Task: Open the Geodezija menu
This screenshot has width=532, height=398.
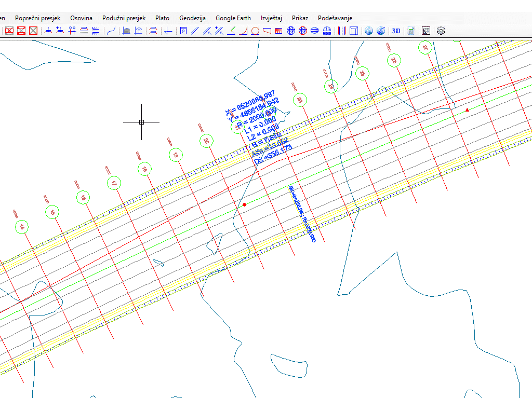Action: point(192,18)
